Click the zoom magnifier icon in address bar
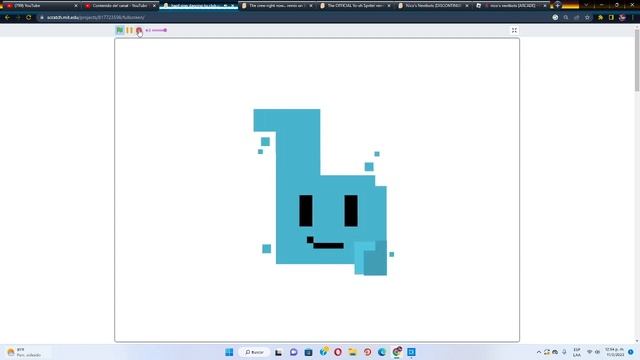Screen dimensions: 640x360 pyautogui.click(x=566, y=18)
